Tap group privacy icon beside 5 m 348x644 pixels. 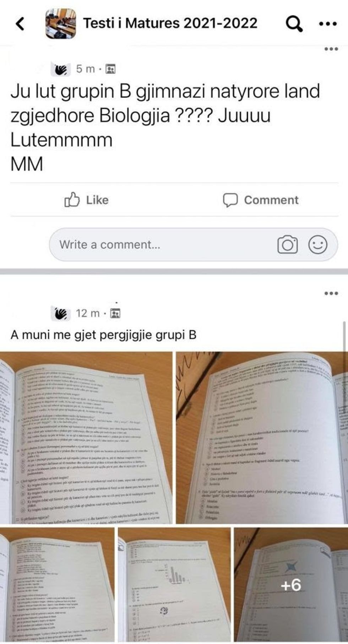[111, 69]
